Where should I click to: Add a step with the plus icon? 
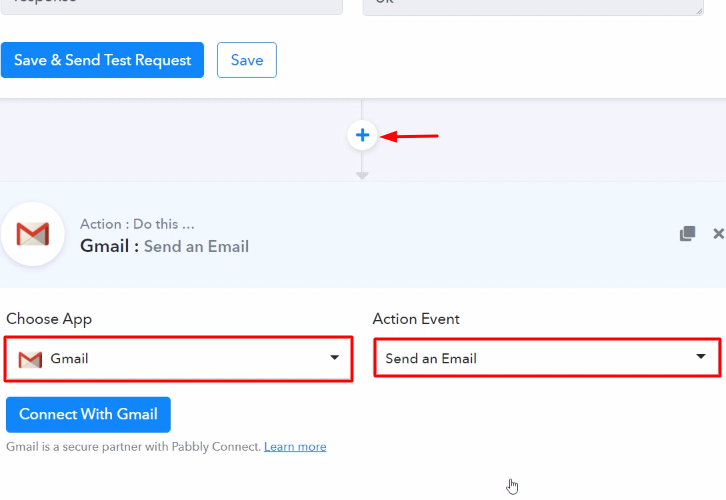tap(363, 136)
